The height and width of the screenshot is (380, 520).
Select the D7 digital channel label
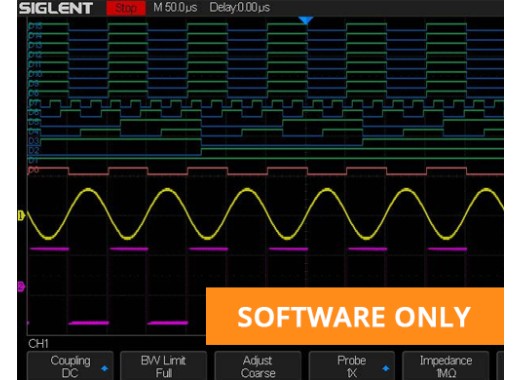pyautogui.click(x=34, y=103)
